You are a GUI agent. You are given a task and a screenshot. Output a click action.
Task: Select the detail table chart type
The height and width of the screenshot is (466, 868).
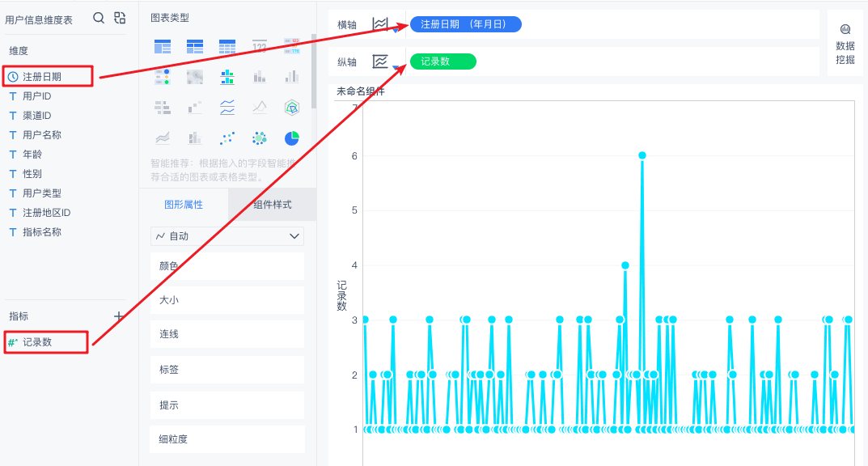(x=227, y=46)
